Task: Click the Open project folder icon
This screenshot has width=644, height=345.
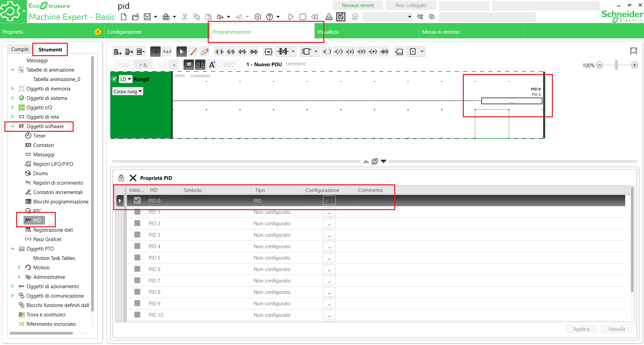Action: [135, 17]
